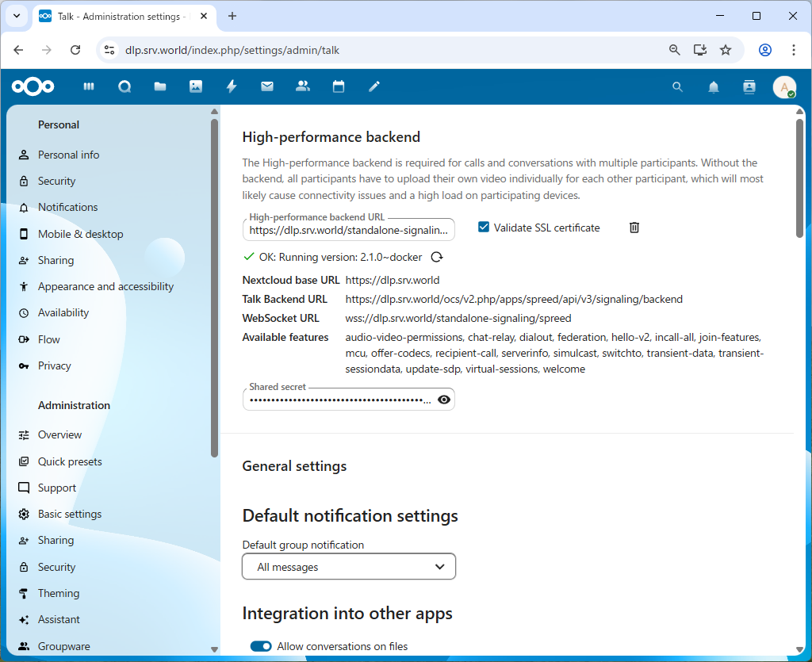Screen dimensions: 812x662
Task: Open the Calendar app icon
Action: click(339, 86)
